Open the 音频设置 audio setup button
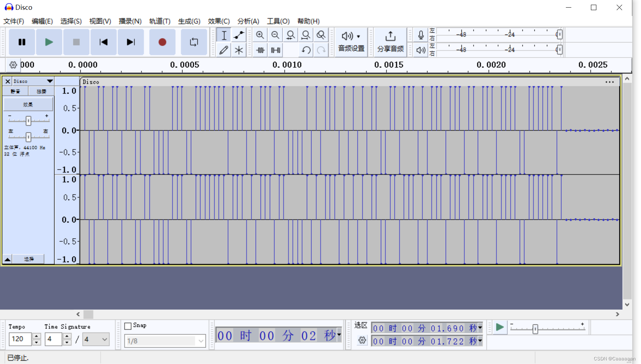 (x=351, y=42)
